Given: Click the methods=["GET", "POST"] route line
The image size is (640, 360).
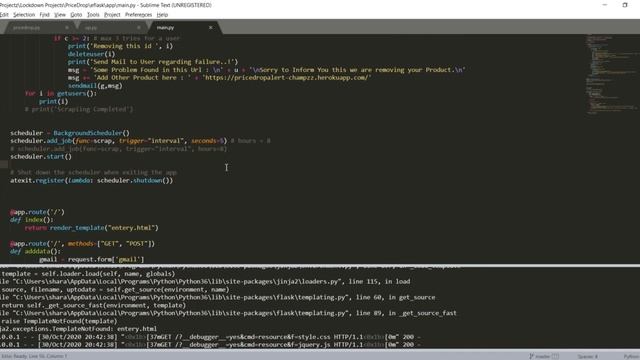Looking at the screenshot, I should point(82,244).
